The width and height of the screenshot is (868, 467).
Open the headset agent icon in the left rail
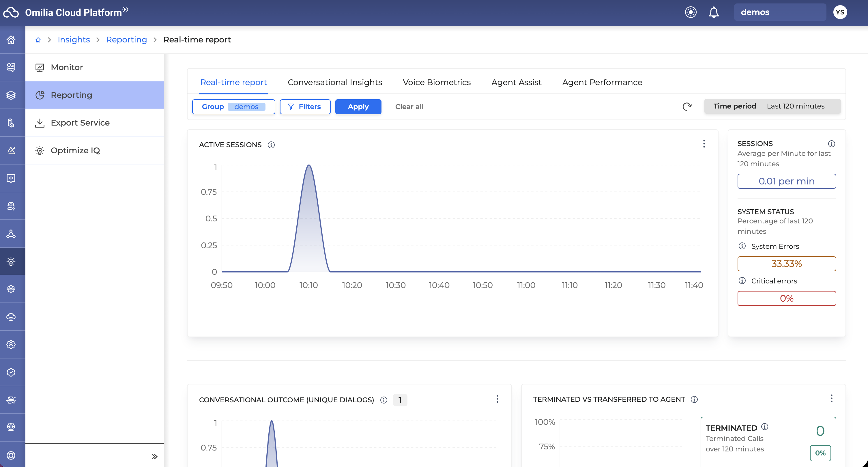[11, 206]
